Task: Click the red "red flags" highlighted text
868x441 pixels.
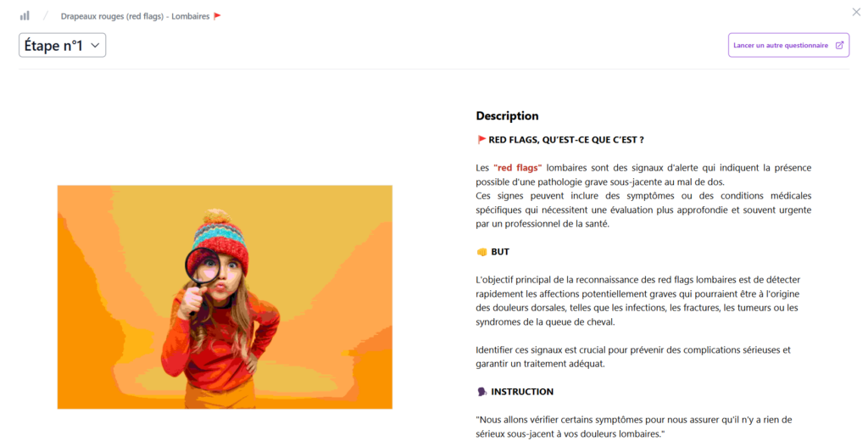Action: click(x=518, y=168)
